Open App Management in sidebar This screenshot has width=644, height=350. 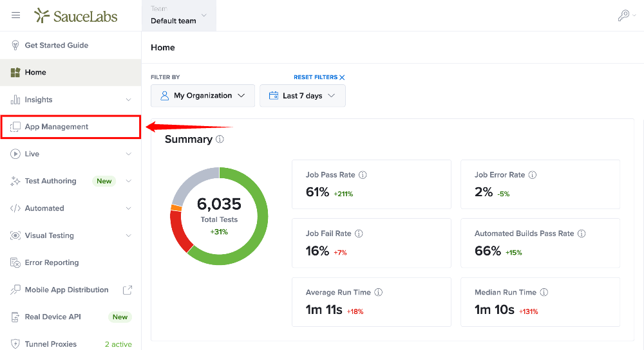coord(71,127)
